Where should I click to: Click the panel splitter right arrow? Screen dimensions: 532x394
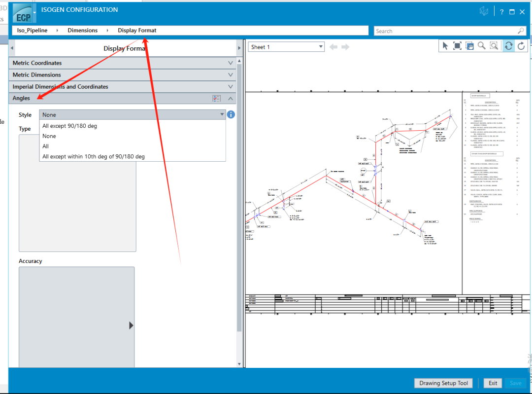tap(239, 48)
